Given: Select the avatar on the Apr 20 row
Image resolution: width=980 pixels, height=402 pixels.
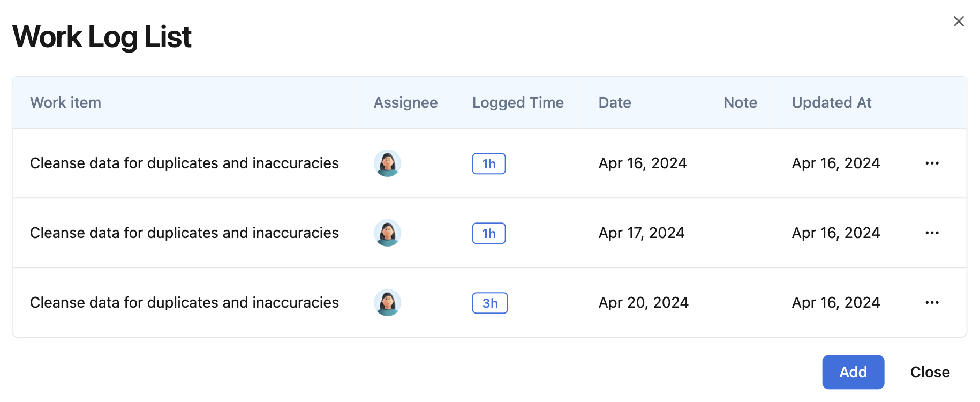Looking at the screenshot, I should click(387, 302).
